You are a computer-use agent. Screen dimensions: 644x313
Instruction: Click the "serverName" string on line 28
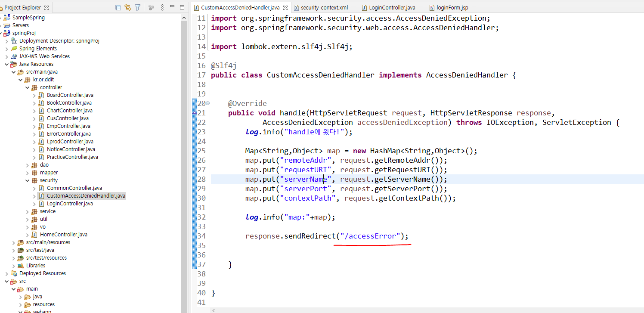(305, 179)
